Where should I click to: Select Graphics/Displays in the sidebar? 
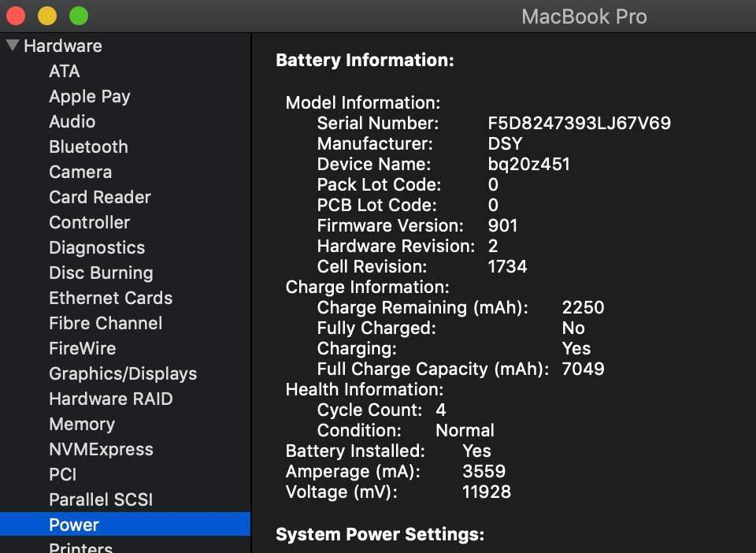pos(123,373)
